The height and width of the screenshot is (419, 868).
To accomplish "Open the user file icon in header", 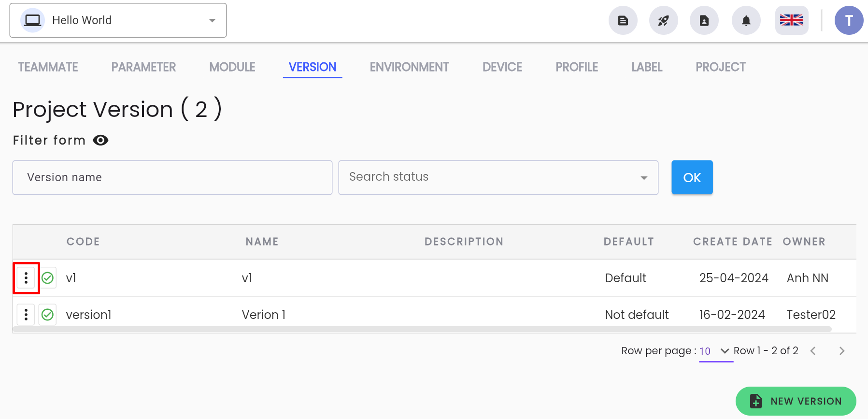I will click(704, 20).
